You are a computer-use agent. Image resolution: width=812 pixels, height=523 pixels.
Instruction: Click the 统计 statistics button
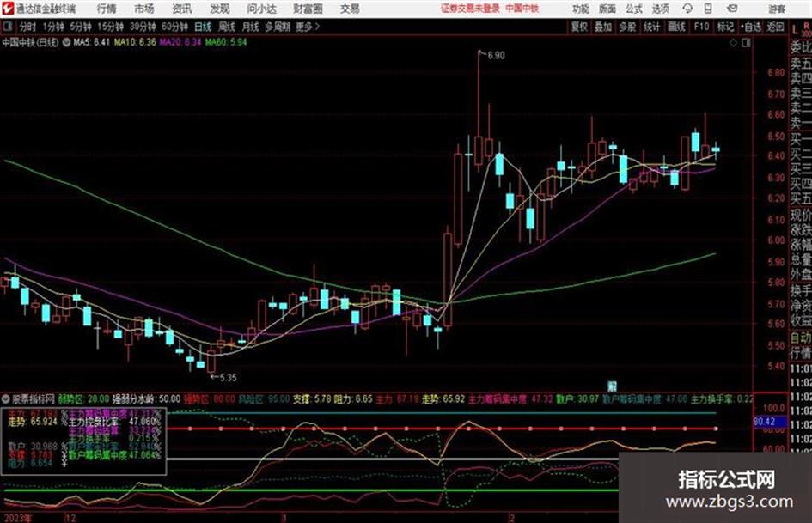click(651, 27)
